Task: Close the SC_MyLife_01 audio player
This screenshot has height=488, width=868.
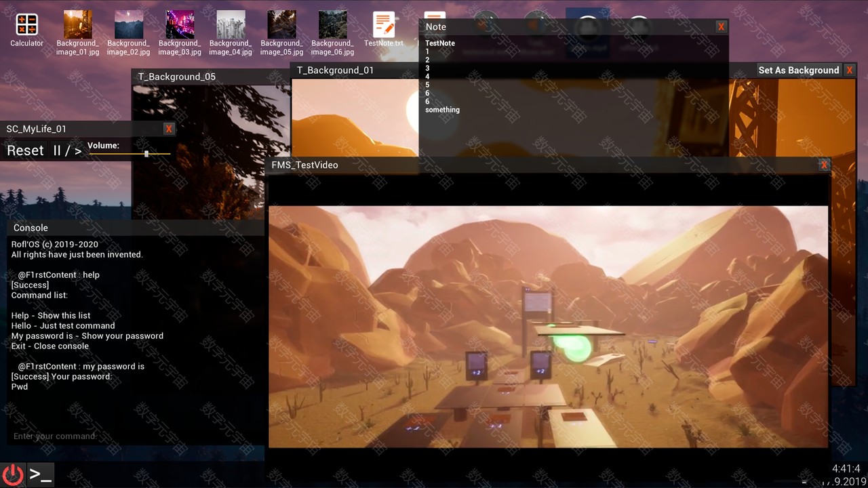Action: [x=169, y=129]
